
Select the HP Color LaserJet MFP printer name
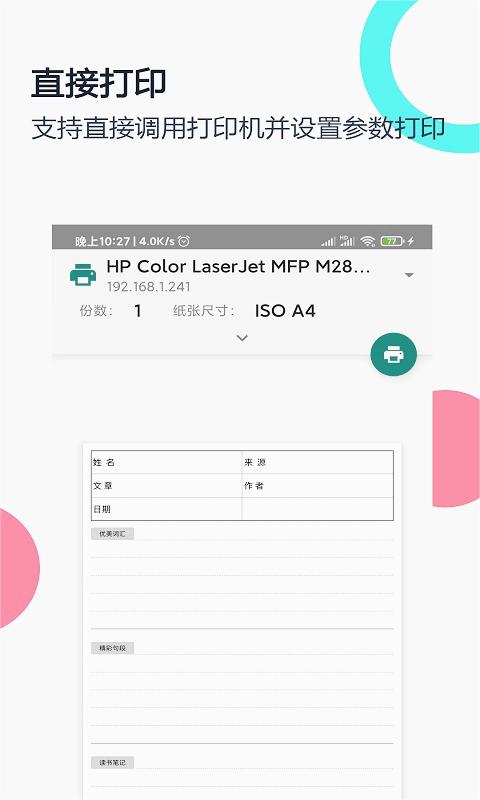(x=238, y=266)
